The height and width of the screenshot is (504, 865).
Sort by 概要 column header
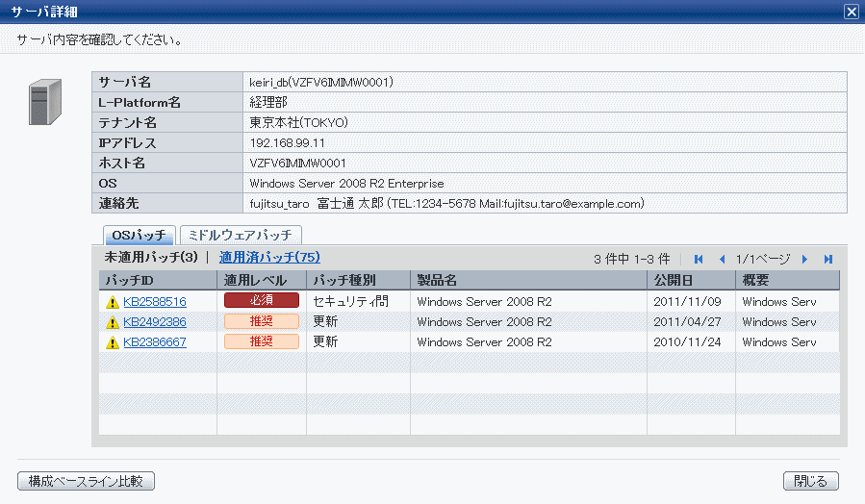(x=788, y=280)
